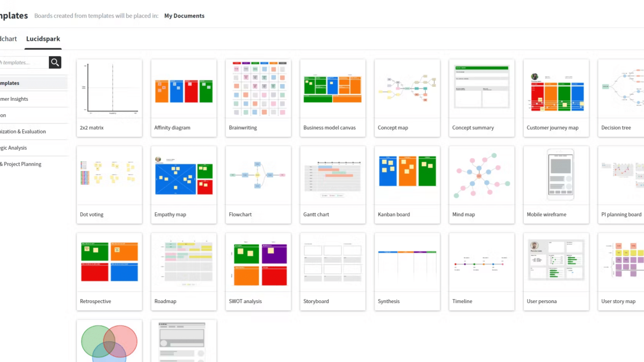Open the Affinity diagram template
Viewport: 644px width, 362px height.
click(x=184, y=98)
